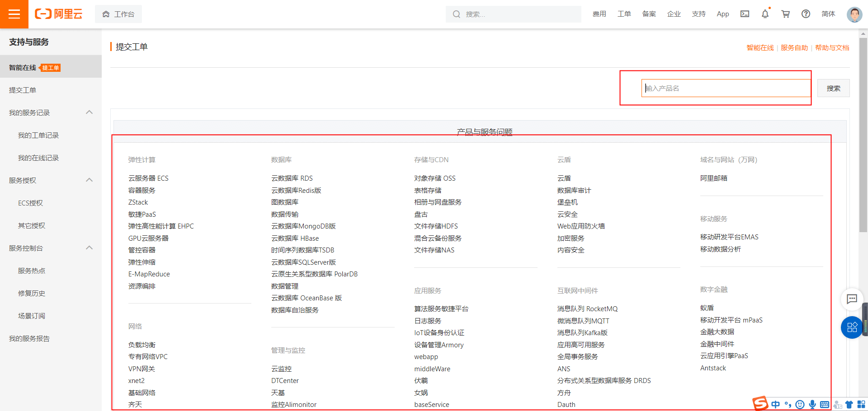
Task: Select 文件存储NAS product
Action: 434,250
